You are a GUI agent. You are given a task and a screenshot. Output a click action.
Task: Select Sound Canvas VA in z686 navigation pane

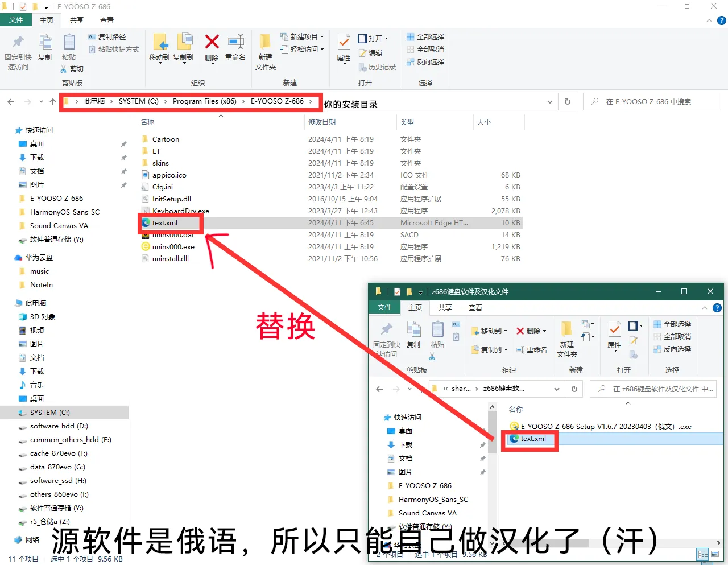[427, 513]
